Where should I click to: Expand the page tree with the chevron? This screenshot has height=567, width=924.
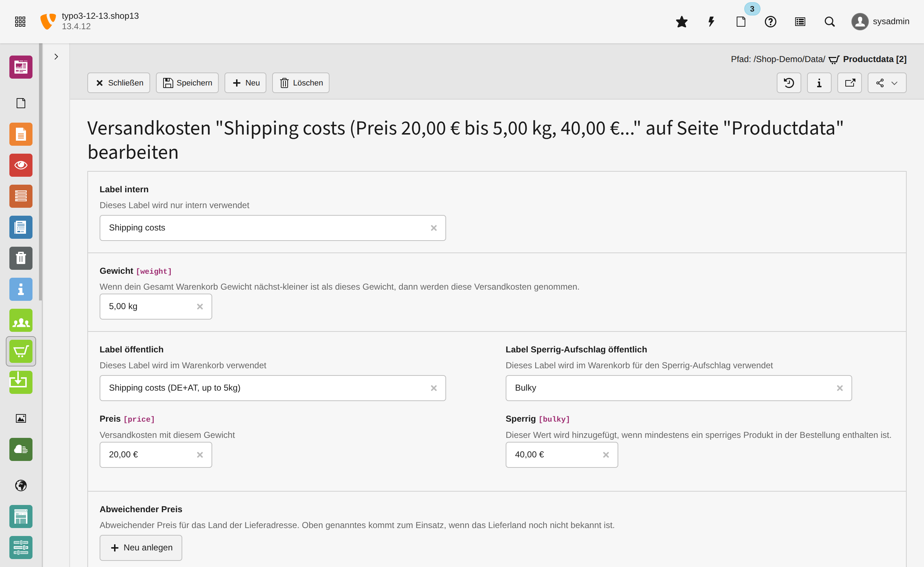(56, 57)
